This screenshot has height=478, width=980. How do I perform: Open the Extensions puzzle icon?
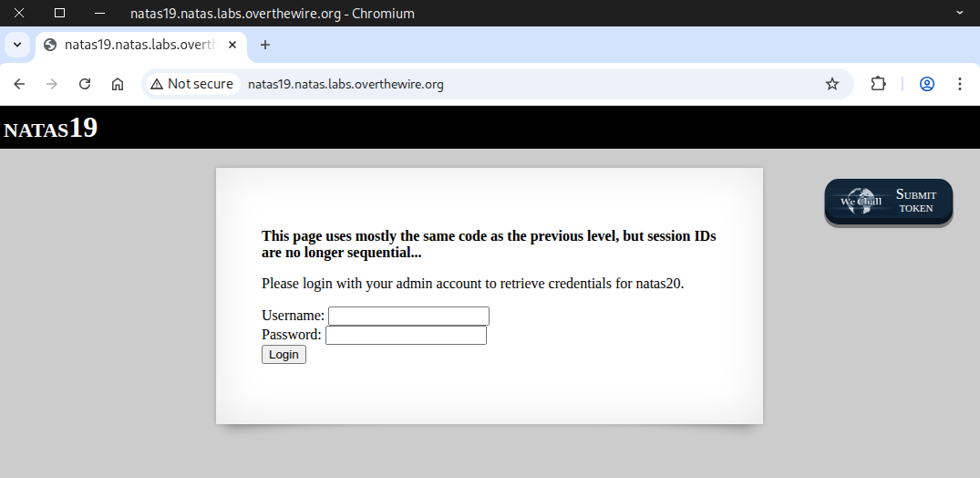point(878,84)
